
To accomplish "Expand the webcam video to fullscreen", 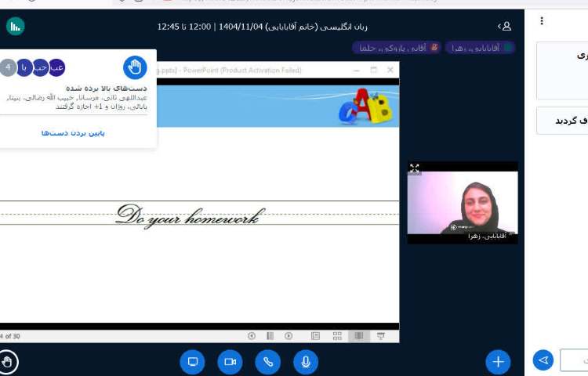I will coord(414,168).
